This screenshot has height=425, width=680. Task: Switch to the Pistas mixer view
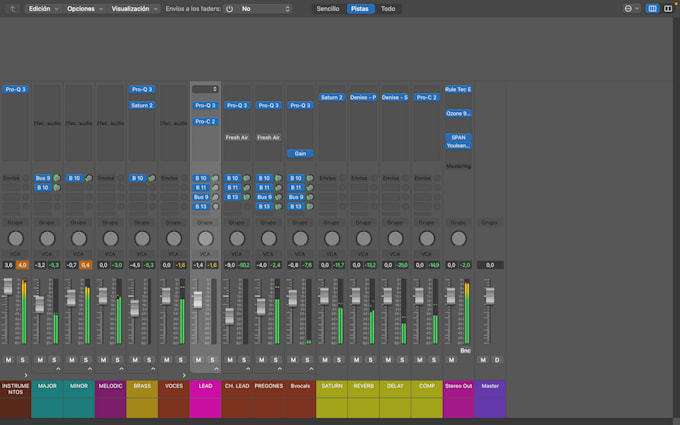(x=360, y=9)
